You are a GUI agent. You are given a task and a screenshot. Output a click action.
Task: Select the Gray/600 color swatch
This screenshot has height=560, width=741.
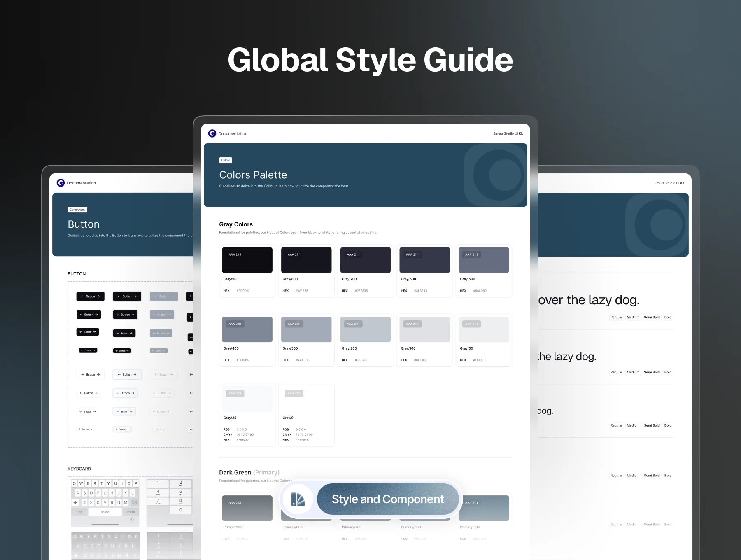424,260
